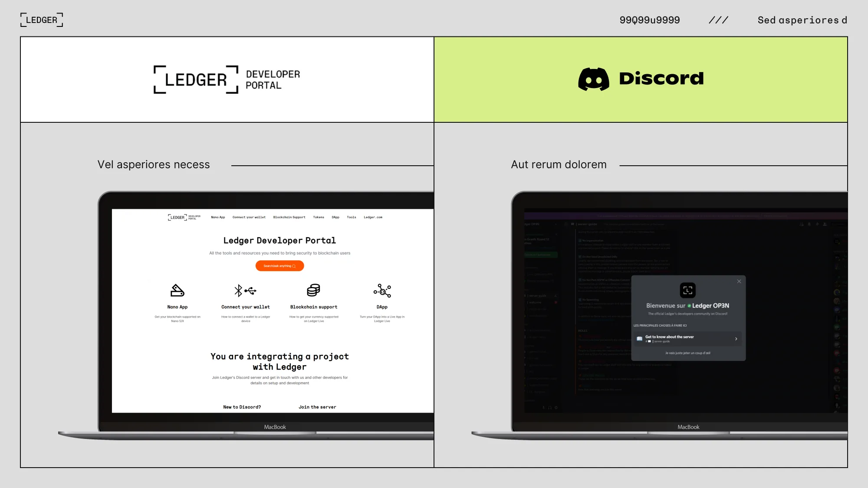This screenshot has height=488, width=868.
Task: Click the Ledger logo in the top-left corner
Action: click(x=41, y=20)
